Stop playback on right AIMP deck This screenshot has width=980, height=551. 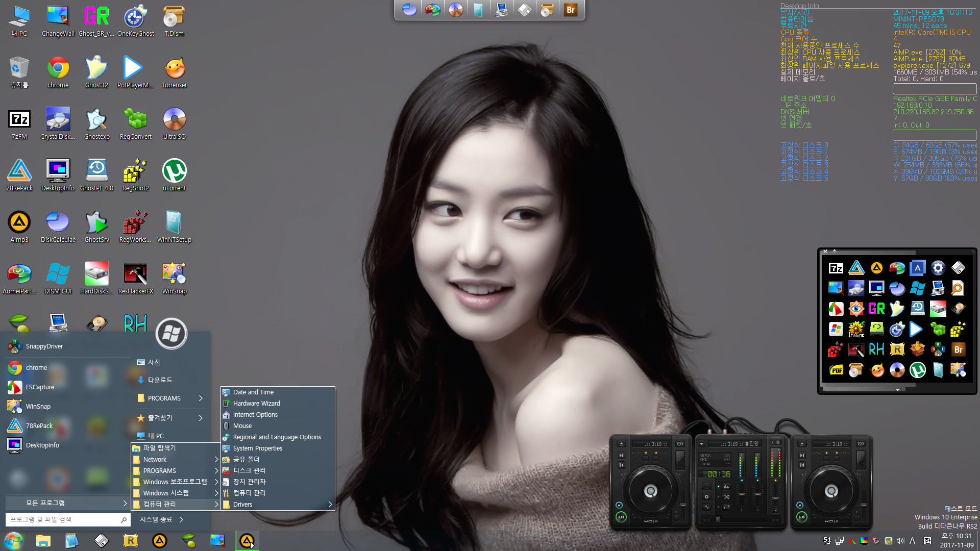tap(800, 505)
